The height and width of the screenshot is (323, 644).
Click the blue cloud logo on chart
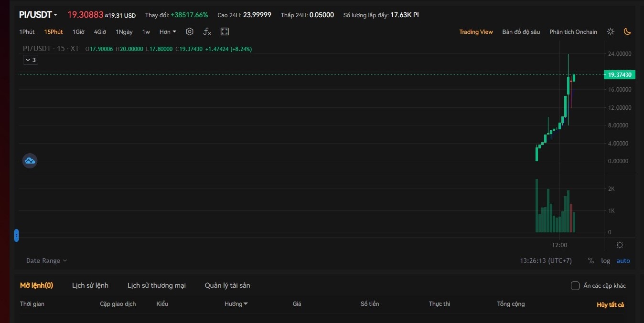click(x=30, y=161)
